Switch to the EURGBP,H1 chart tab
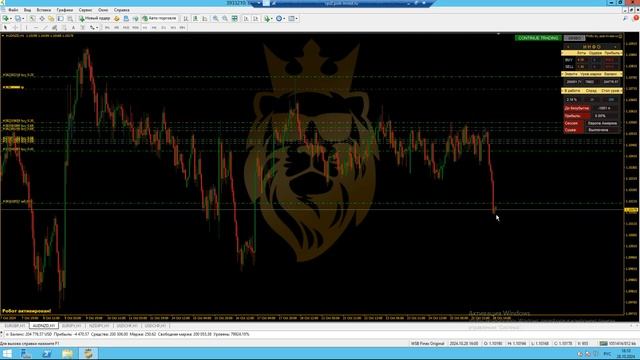This screenshot has width=640, height=360. point(15,326)
